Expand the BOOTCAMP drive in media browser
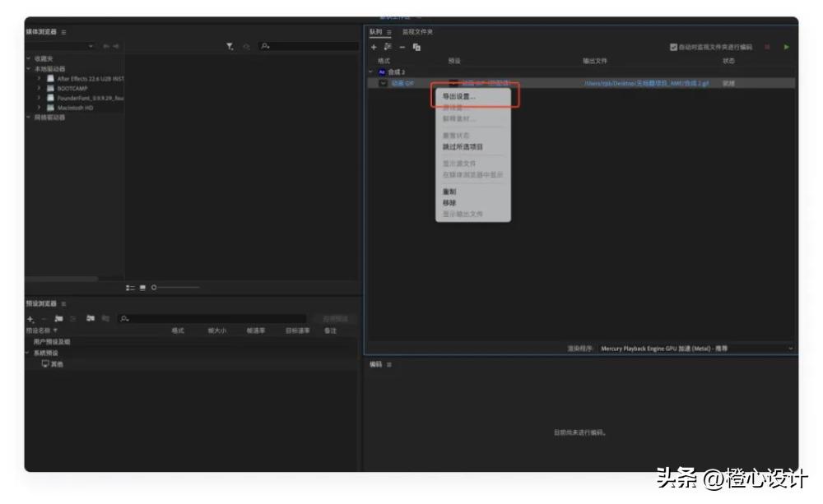This screenshot has height=504, width=823. tap(40, 88)
